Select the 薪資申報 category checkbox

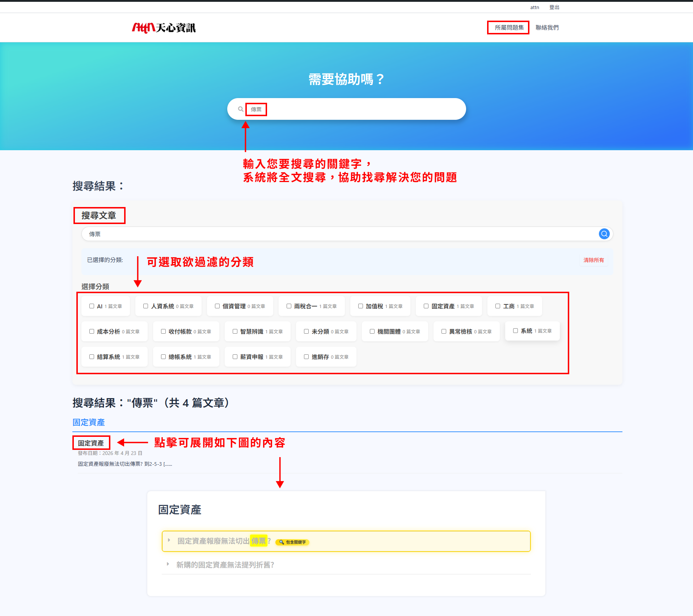click(235, 357)
